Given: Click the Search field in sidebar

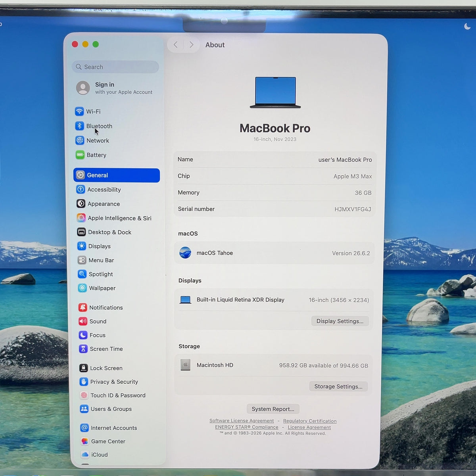Looking at the screenshot, I should pyautogui.click(x=115, y=67).
